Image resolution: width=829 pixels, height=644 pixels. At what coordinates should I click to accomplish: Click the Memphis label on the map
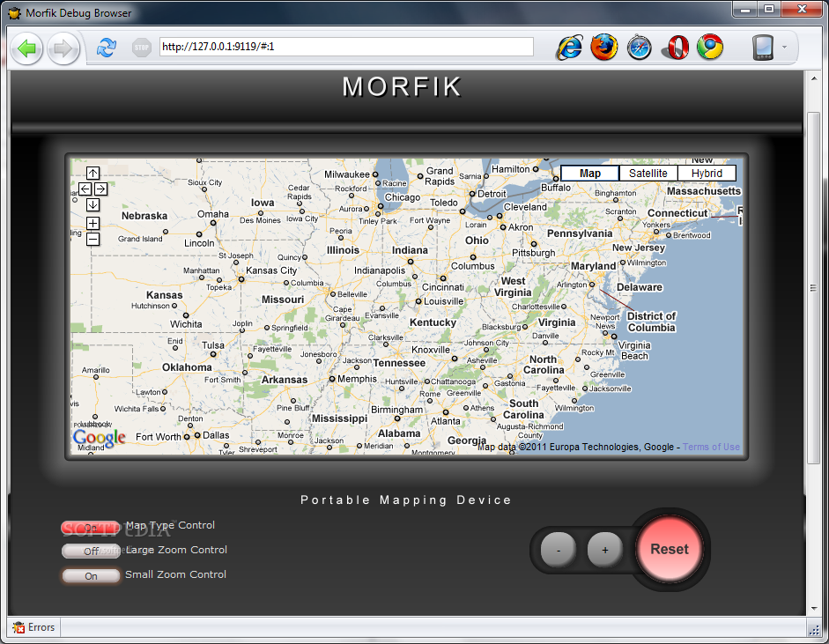(x=357, y=379)
